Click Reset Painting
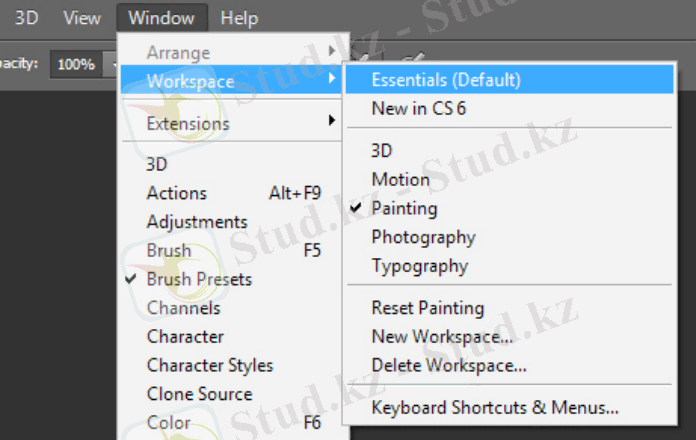This screenshot has width=696, height=440. [427, 308]
